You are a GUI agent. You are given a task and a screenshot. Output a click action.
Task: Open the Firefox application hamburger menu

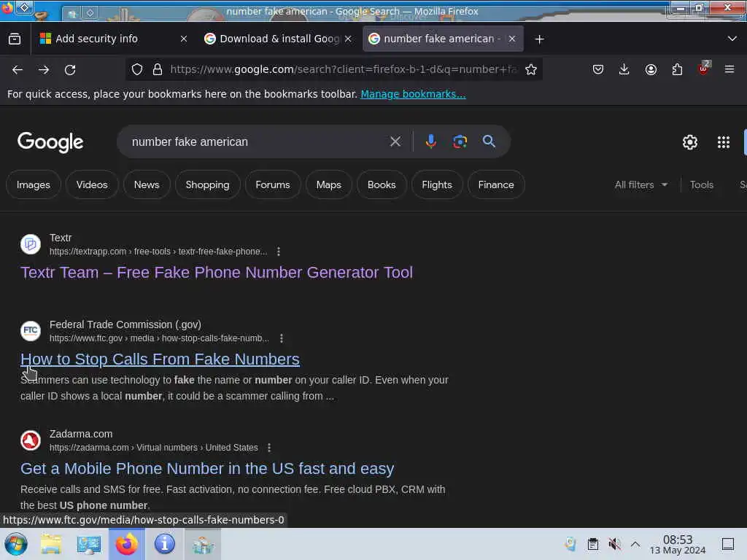coord(729,69)
